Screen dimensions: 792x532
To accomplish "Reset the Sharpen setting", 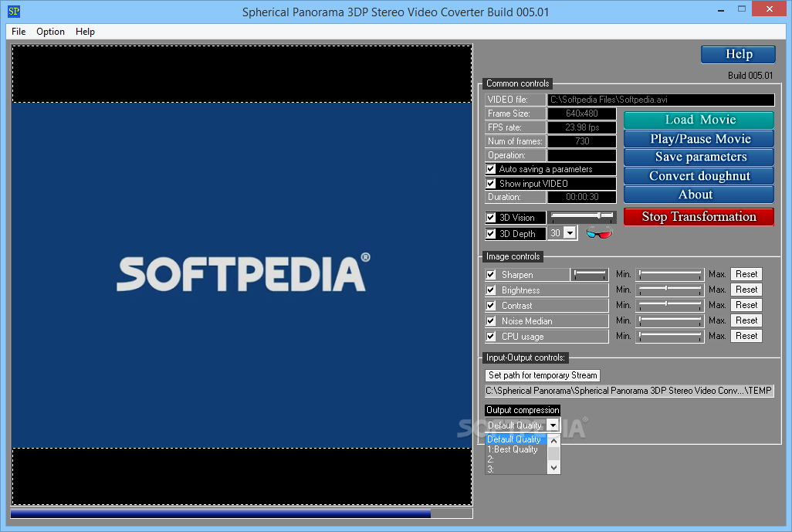I will (746, 274).
